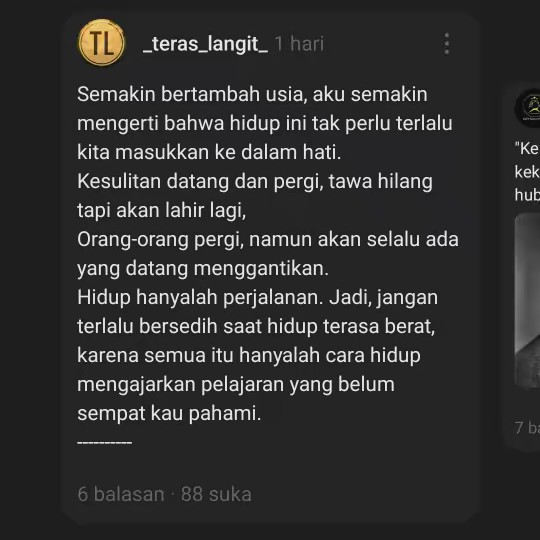This screenshot has height=540, width=540.
Task: Visit the _teras_langit_ username profile link
Action: (206, 44)
